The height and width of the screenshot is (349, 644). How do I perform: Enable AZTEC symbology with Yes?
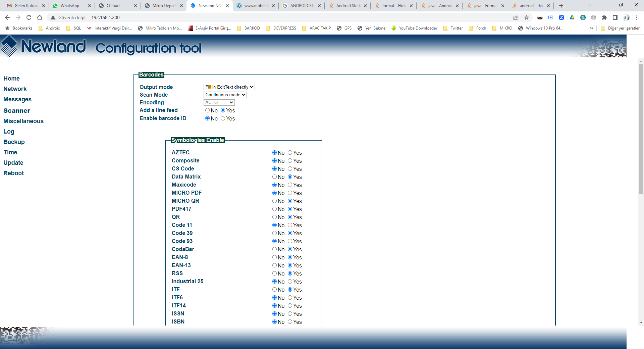290,153
